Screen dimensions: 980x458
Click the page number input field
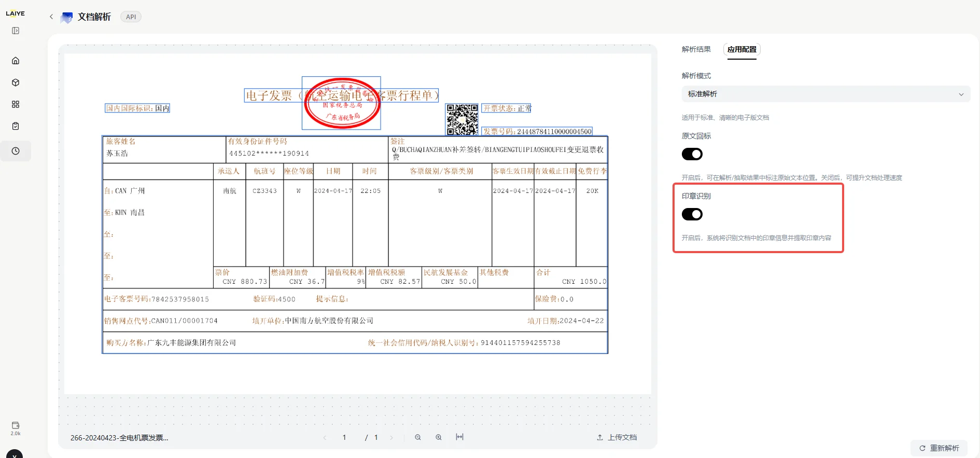coord(344,438)
